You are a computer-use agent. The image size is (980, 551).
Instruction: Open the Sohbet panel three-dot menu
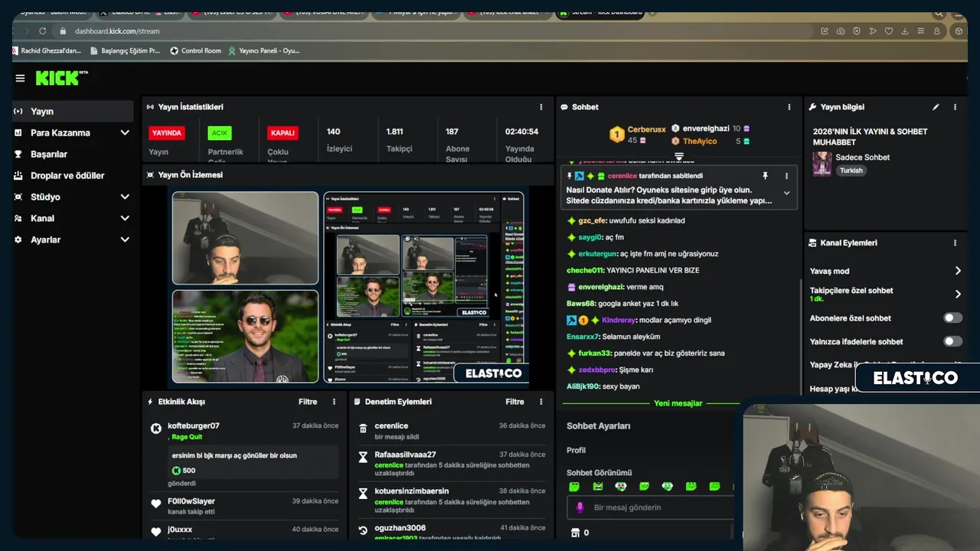[789, 107]
